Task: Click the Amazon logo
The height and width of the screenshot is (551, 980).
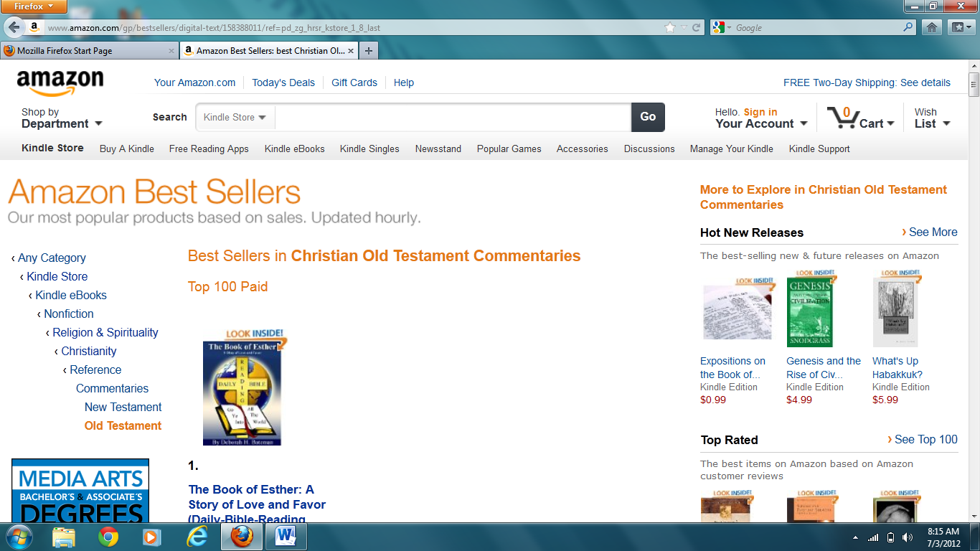Action: click(60, 83)
